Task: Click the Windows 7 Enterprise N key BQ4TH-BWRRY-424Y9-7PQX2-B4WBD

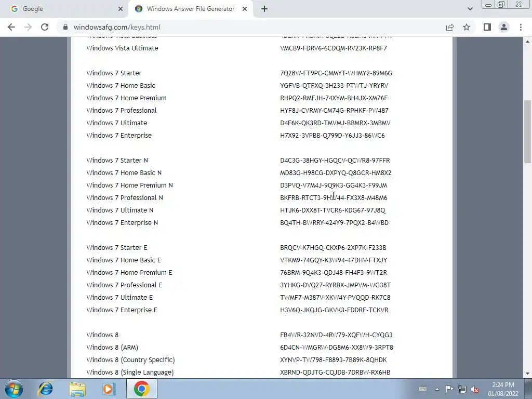Action: (334, 222)
